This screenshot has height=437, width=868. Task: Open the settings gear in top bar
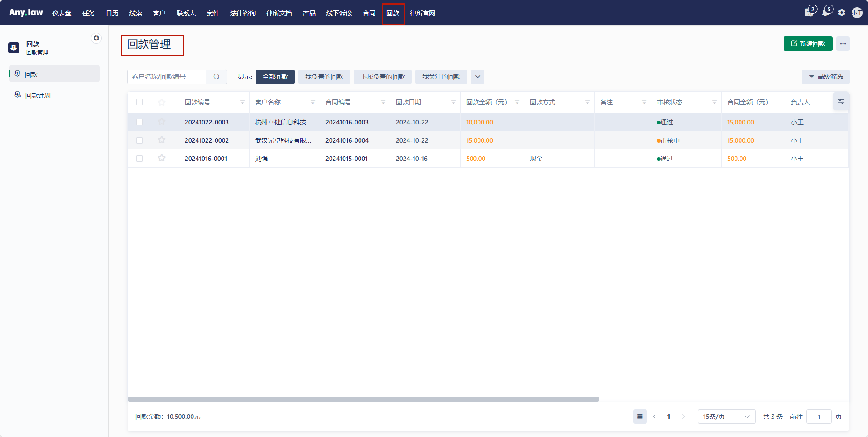(x=842, y=13)
